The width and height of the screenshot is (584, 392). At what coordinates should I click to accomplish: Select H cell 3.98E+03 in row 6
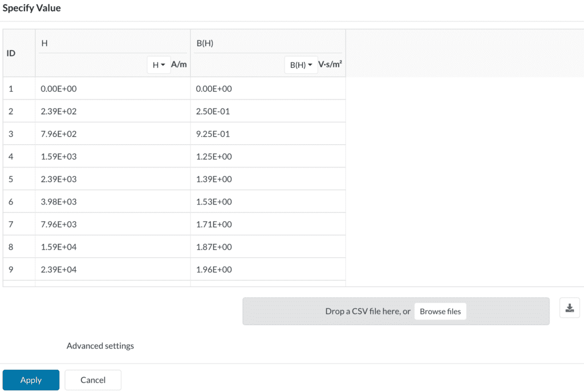112,202
